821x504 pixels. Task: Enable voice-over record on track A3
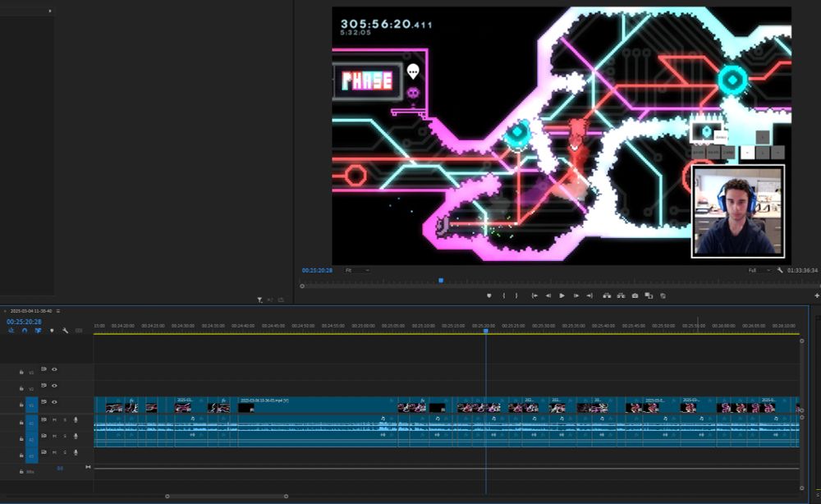(76, 452)
